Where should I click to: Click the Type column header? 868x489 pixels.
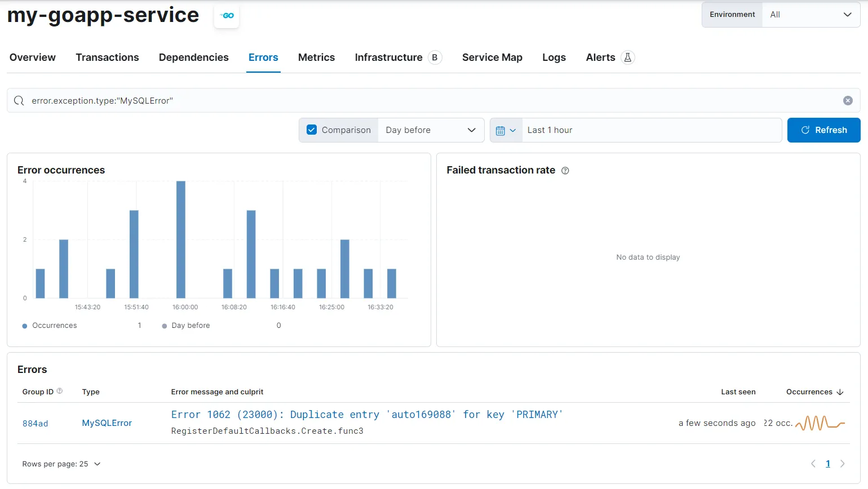pyautogui.click(x=91, y=392)
